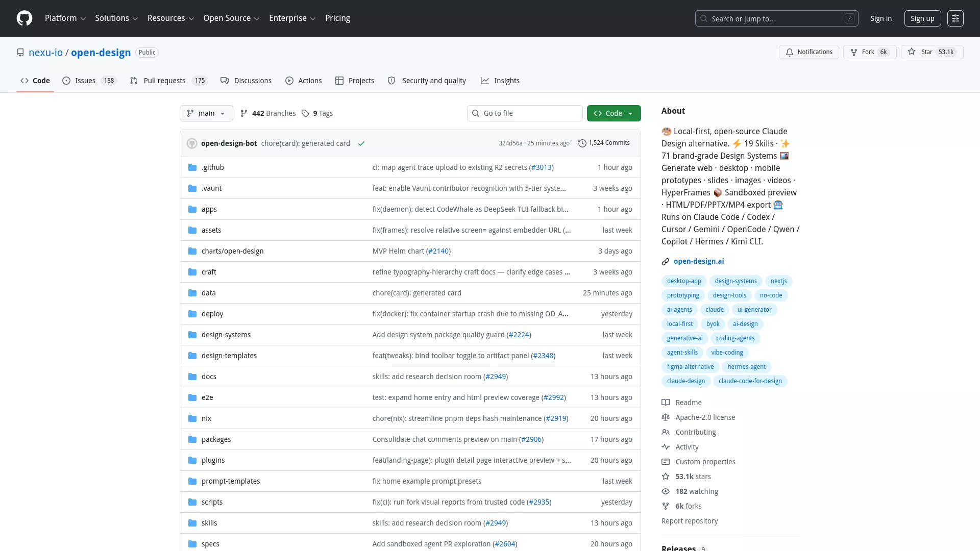
Task: Open the open-design.ai website link
Action: [698, 261]
